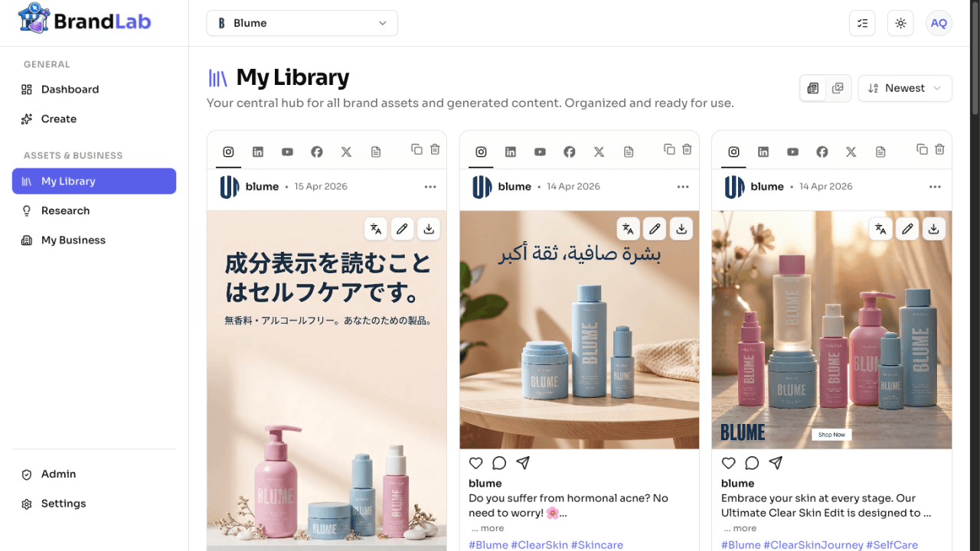Select YouTube tab on Ultimate Clear Skin card
This screenshot has height=551, width=980.
(792, 152)
